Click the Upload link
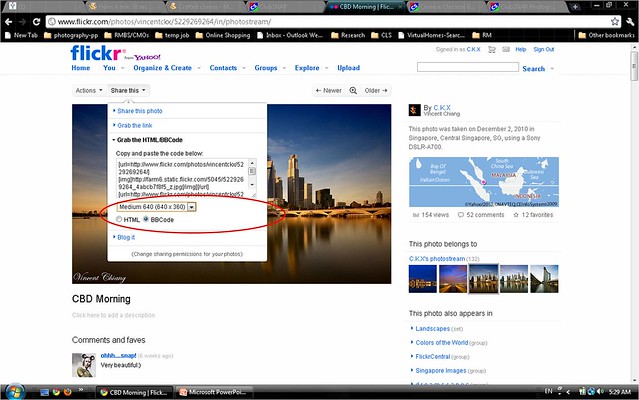This screenshot has width=639, height=400. click(348, 68)
